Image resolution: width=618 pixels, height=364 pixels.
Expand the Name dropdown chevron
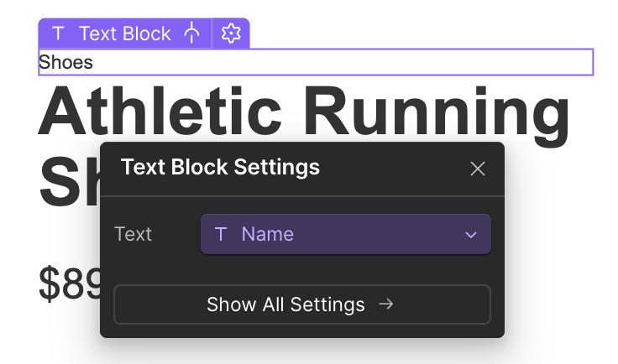pyautogui.click(x=471, y=235)
